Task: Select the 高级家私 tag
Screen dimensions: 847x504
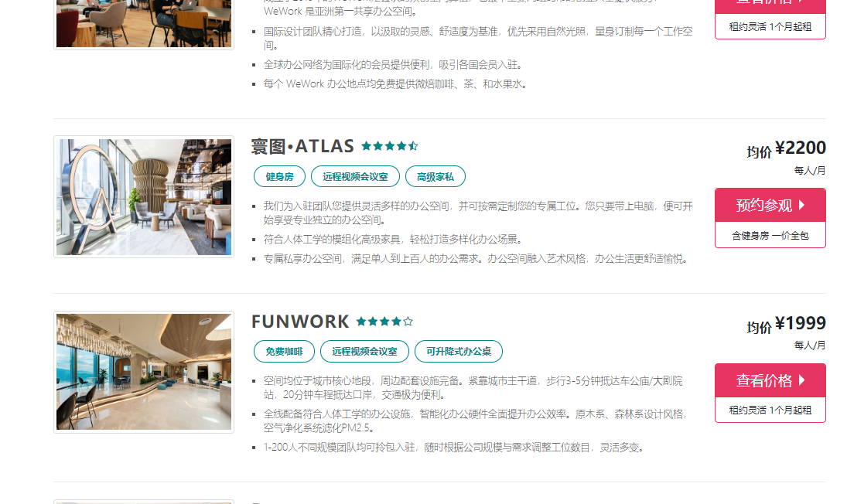Action: [x=435, y=176]
